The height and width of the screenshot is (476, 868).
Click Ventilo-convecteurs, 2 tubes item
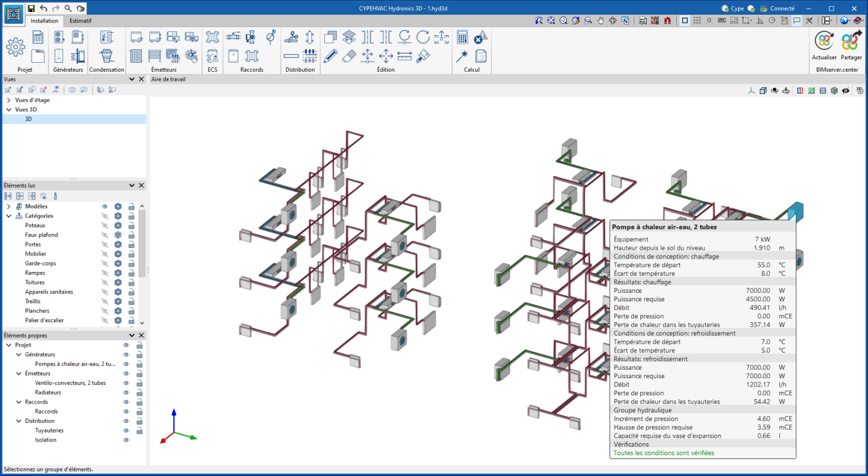tap(70, 383)
